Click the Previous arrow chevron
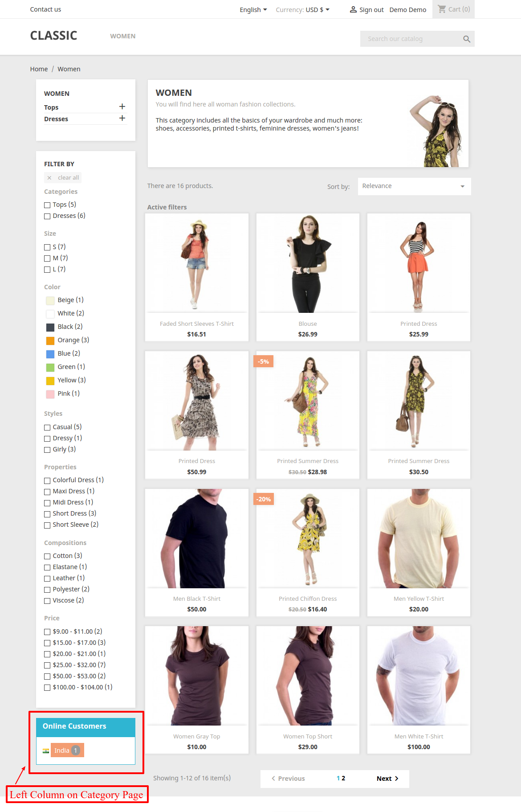 click(x=273, y=779)
